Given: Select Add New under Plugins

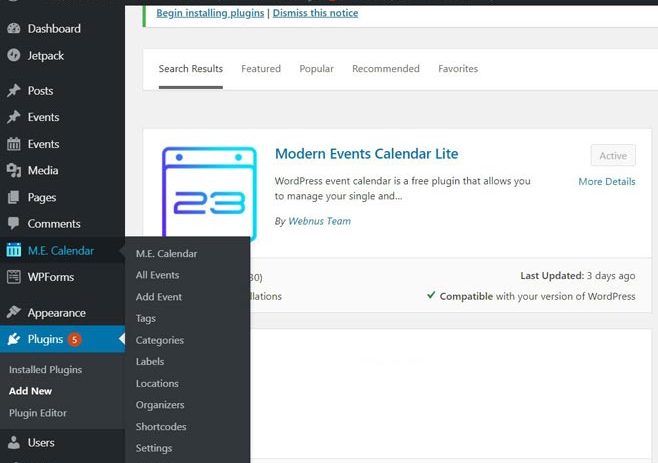Looking at the screenshot, I should [30, 391].
